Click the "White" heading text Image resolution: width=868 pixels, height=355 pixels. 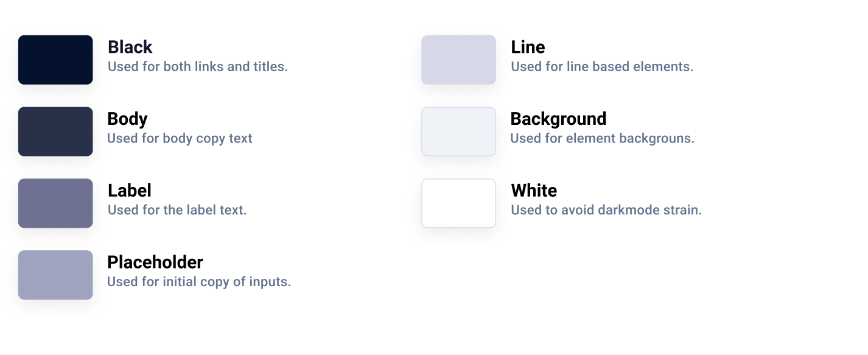534,191
